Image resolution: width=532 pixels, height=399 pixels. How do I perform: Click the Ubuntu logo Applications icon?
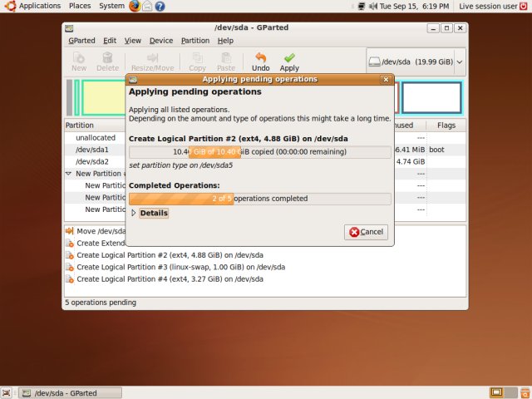coord(10,6)
